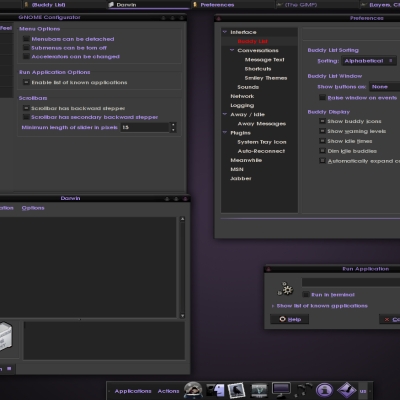
Task: Collapse the Interface tree node
Action: 225,32
